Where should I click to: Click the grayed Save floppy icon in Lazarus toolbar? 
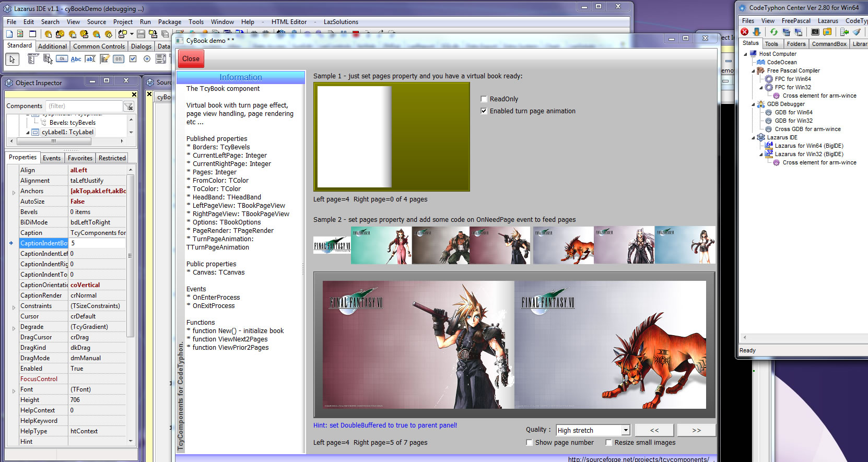pyautogui.click(x=140, y=34)
